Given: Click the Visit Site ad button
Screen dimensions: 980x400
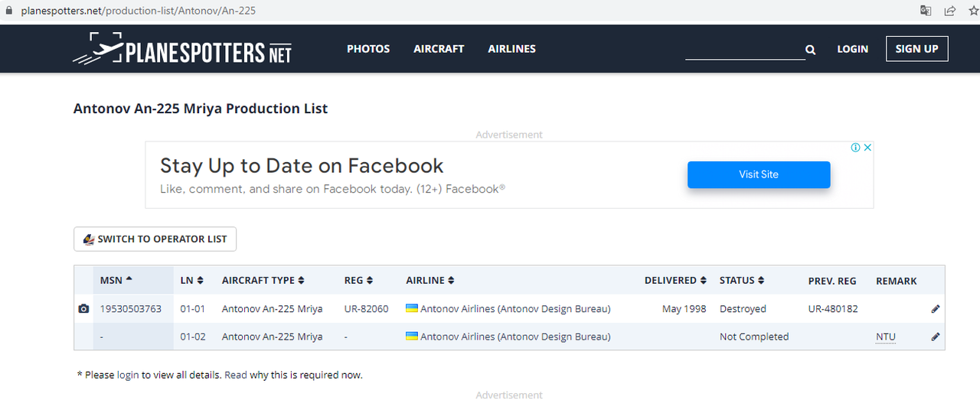Looking at the screenshot, I should pyautogui.click(x=758, y=174).
